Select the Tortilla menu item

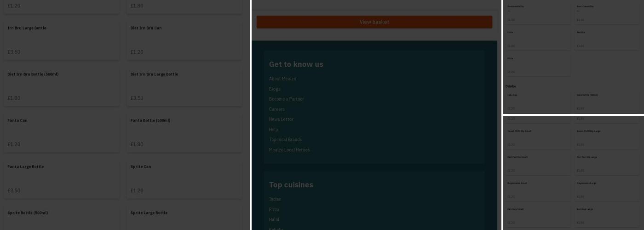(607, 39)
